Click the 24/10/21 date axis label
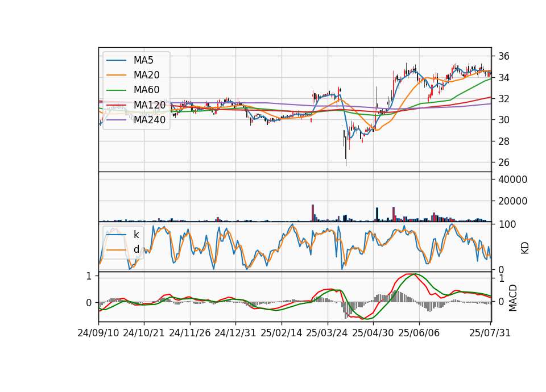Image resolution: width=546 pixels, height=392 pixels. pos(144,333)
